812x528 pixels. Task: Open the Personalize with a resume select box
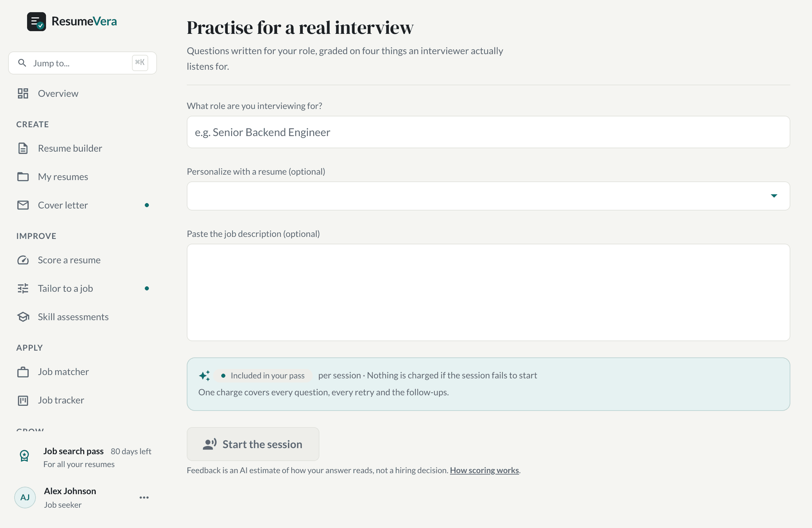(x=488, y=196)
